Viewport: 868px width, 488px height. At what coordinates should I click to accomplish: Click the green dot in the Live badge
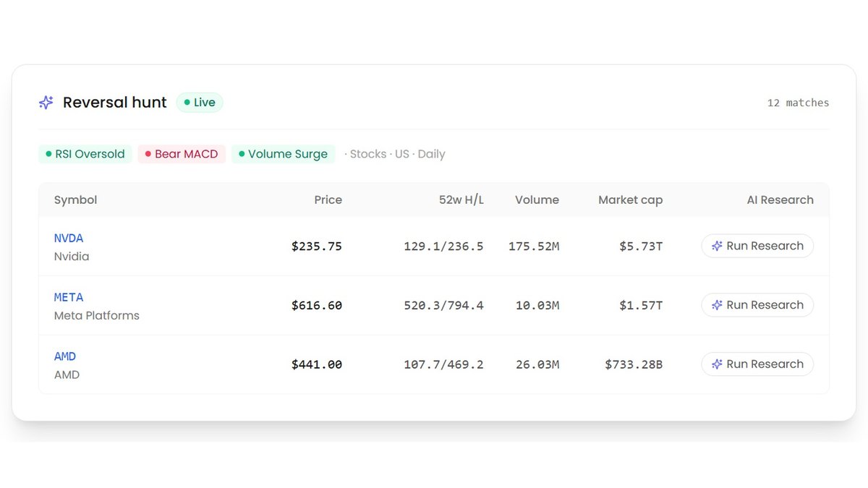coord(187,103)
